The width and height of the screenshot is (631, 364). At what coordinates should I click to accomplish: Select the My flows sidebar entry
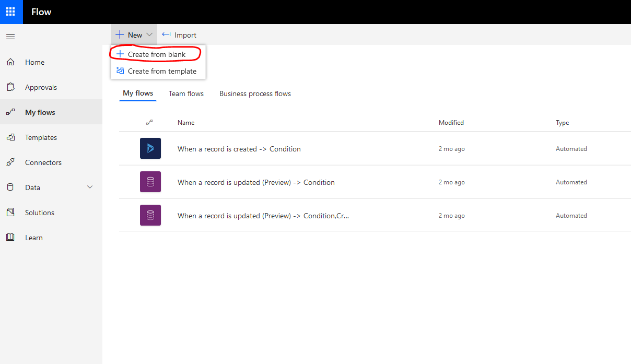(40, 112)
